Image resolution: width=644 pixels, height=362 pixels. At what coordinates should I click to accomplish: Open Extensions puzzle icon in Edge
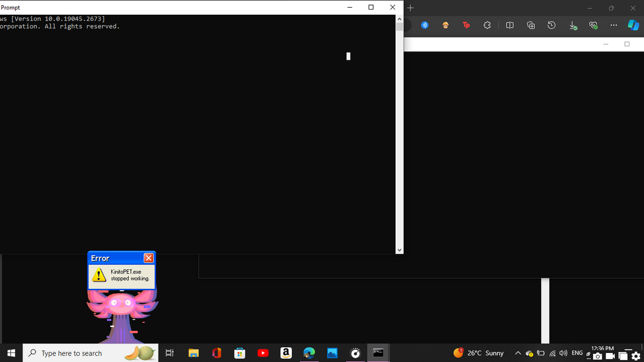point(487,25)
